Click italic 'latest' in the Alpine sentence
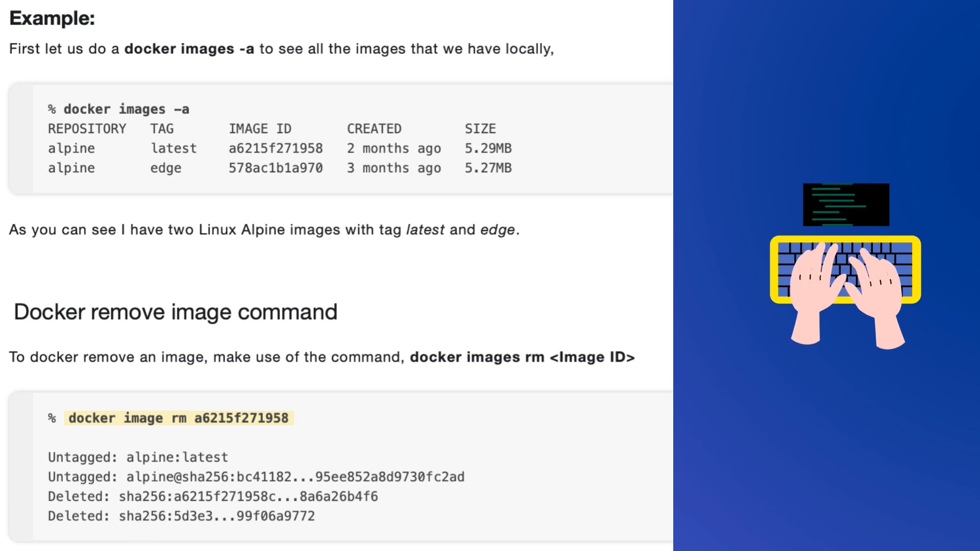The height and width of the screenshot is (551, 980). pyautogui.click(x=425, y=230)
